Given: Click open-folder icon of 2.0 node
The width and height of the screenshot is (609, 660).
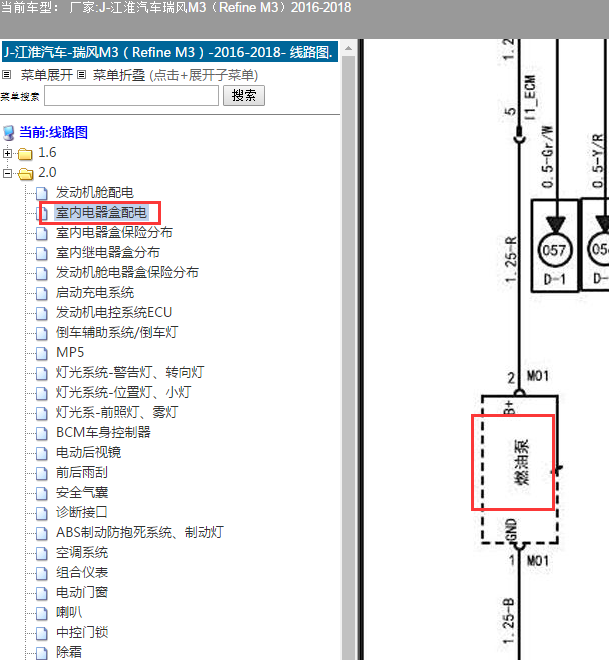Looking at the screenshot, I should (x=26, y=173).
